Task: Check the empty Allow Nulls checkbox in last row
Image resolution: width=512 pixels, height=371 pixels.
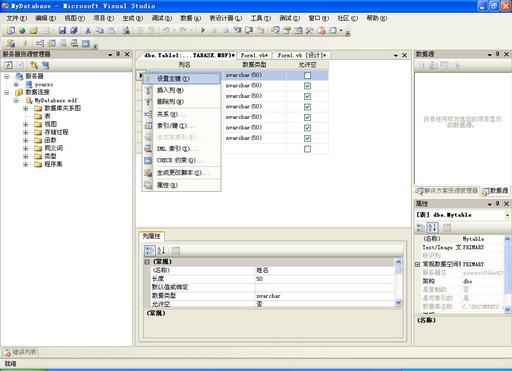Action: click(307, 149)
